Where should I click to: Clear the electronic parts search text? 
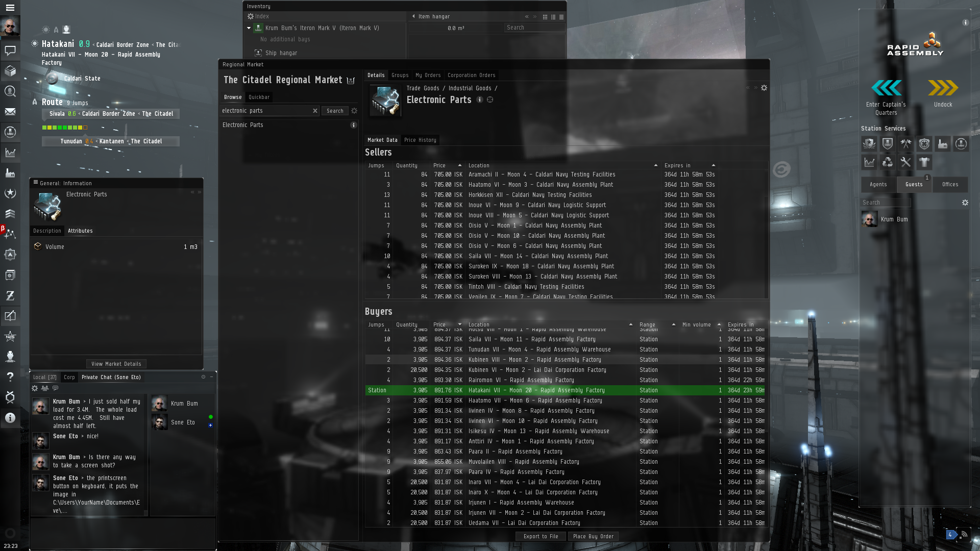tap(315, 111)
